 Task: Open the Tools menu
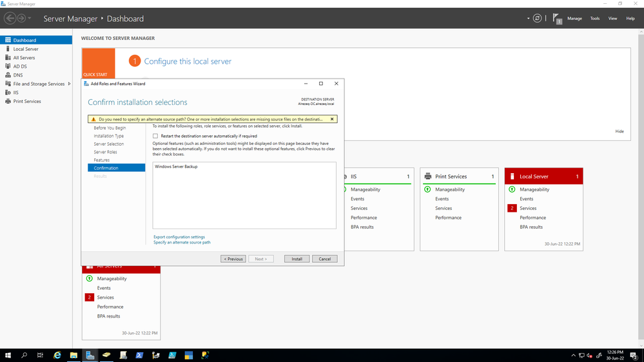[595, 19]
